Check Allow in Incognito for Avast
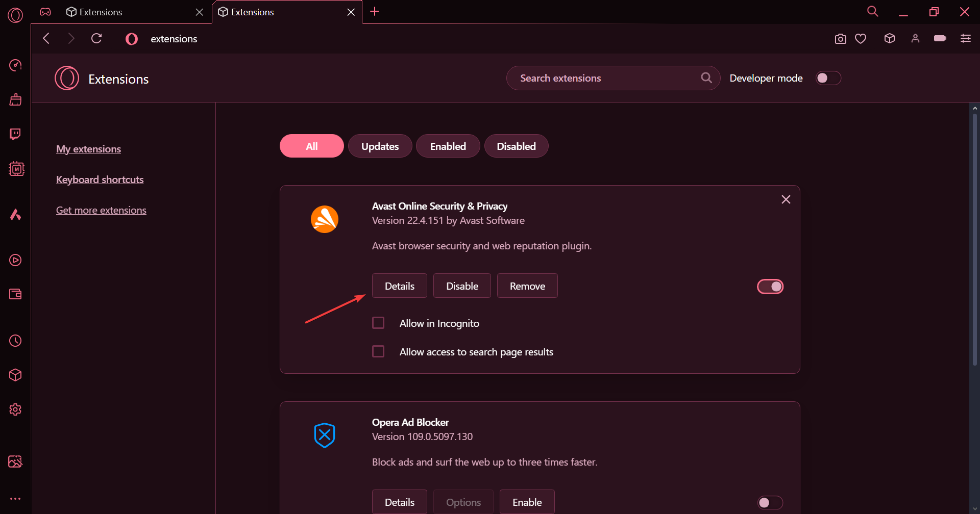The width and height of the screenshot is (980, 514). tap(378, 323)
